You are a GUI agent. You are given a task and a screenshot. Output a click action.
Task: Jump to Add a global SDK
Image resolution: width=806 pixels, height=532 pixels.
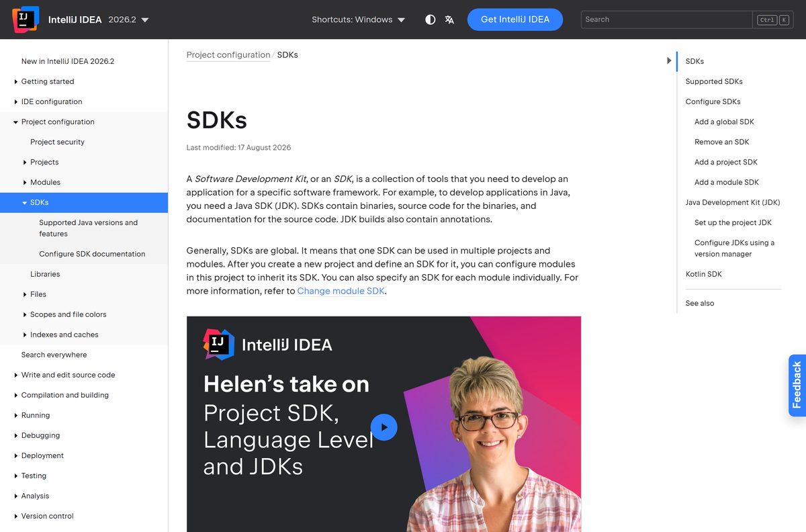(x=724, y=122)
